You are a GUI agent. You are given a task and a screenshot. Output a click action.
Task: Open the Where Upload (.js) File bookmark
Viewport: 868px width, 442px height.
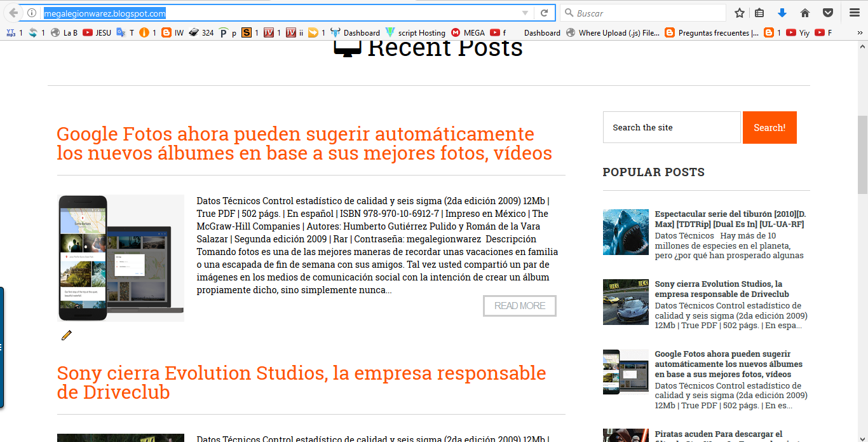(613, 32)
